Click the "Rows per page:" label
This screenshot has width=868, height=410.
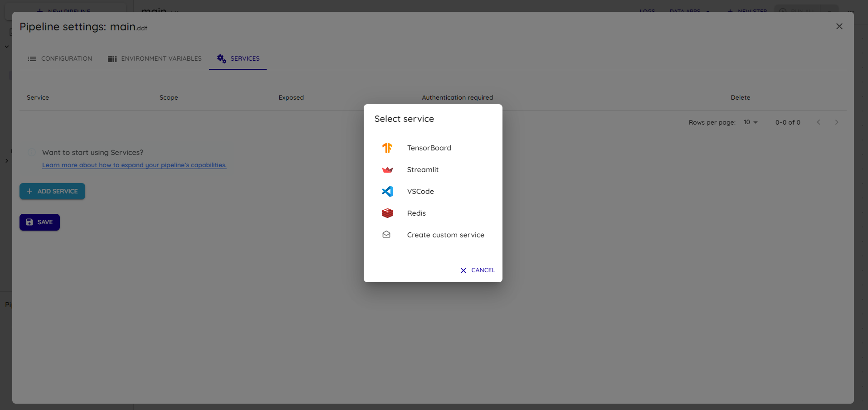click(x=712, y=122)
